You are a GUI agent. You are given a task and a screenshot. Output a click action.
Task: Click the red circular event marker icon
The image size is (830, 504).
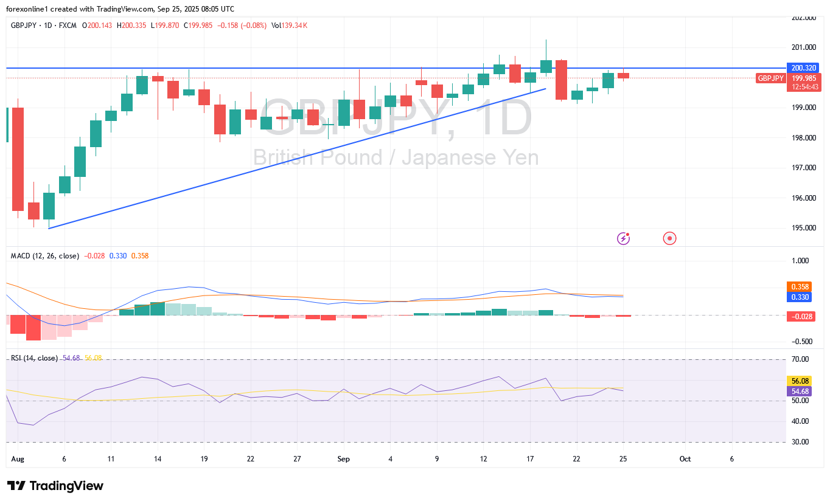click(x=669, y=238)
